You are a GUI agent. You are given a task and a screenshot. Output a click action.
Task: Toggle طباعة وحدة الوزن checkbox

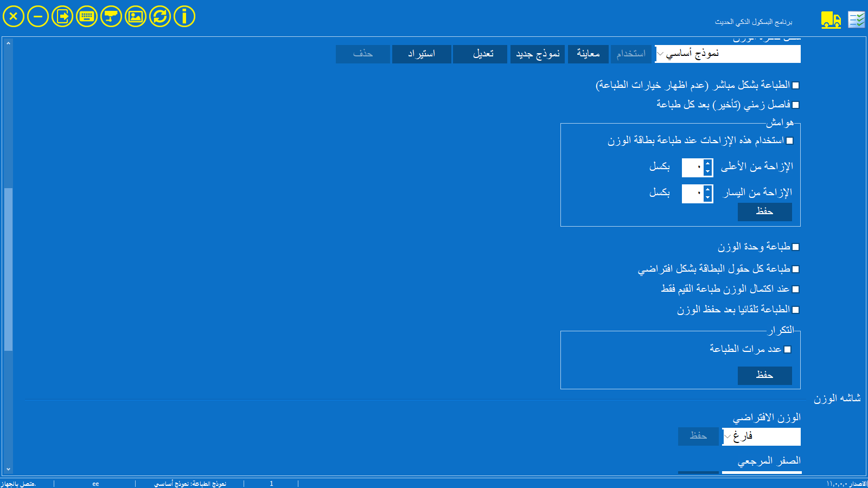[796, 247]
